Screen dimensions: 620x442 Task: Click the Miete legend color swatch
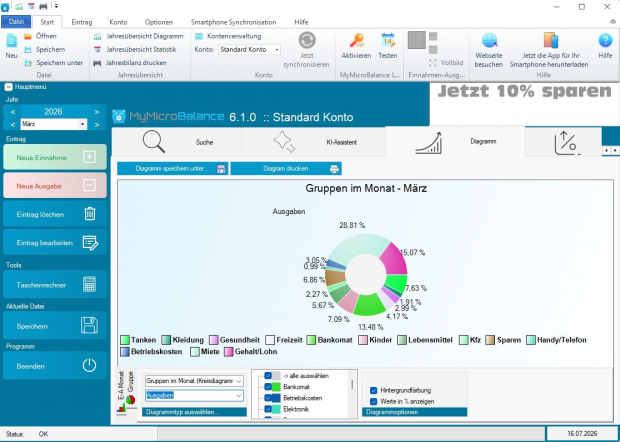click(x=194, y=352)
